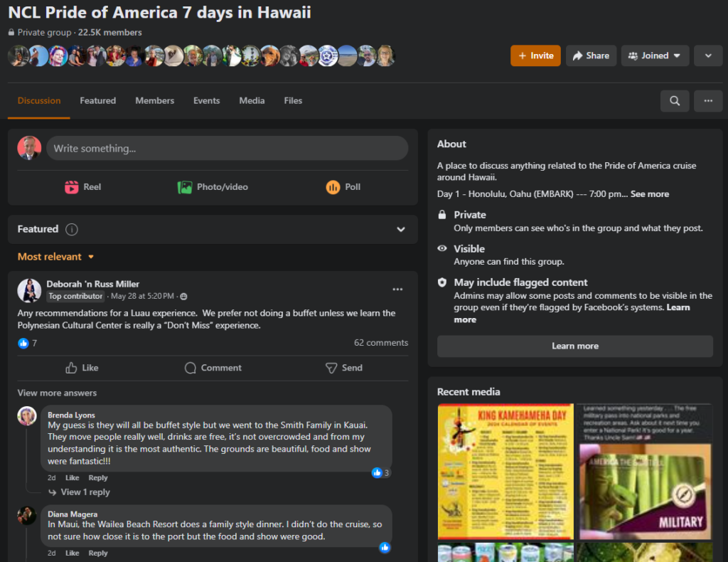Open Brenda Lyons' avatar
The image size is (728, 562).
[27, 415]
